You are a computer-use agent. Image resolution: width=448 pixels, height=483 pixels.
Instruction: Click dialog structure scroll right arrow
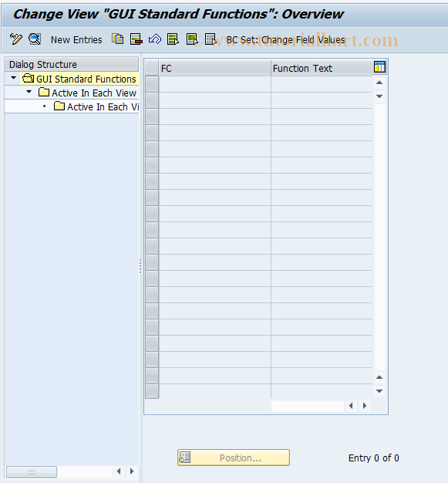[132, 471]
